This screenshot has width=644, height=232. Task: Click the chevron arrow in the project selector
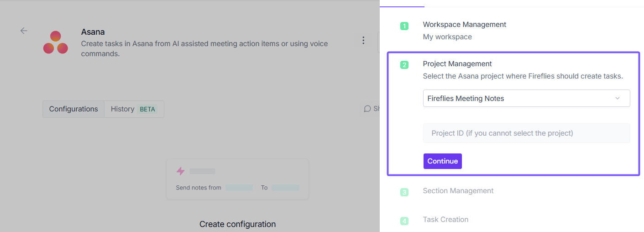(x=618, y=98)
